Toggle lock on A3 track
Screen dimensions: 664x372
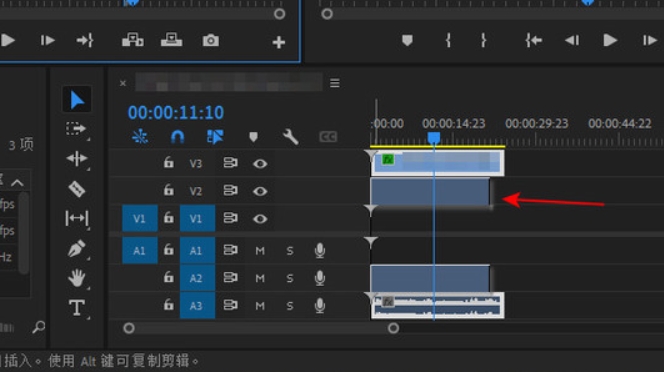click(x=169, y=305)
